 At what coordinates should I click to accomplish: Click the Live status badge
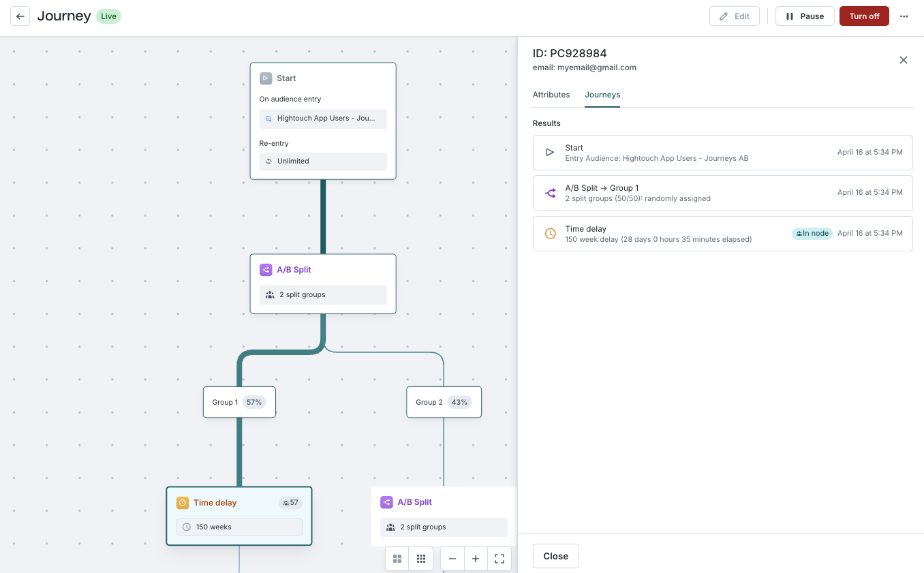(108, 16)
